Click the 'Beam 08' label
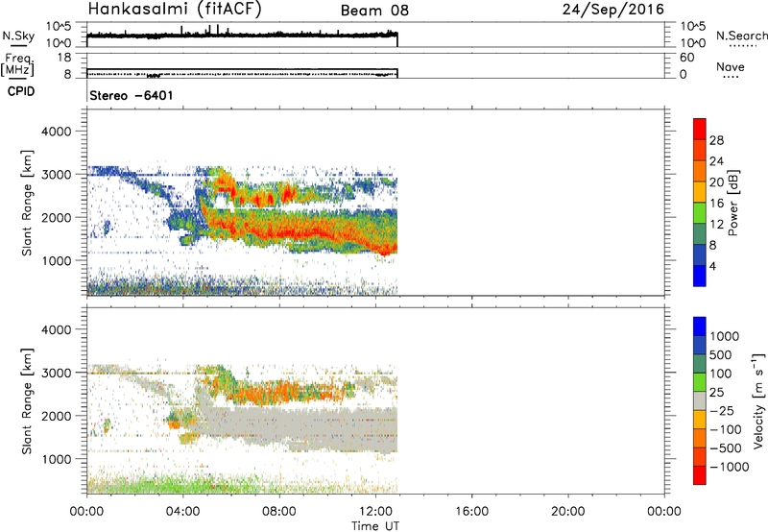 [x=374, y=11]
